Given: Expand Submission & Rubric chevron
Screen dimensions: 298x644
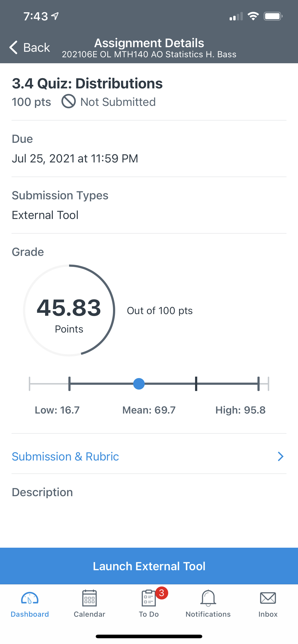Looking at the screenshot, I should 280,456.
